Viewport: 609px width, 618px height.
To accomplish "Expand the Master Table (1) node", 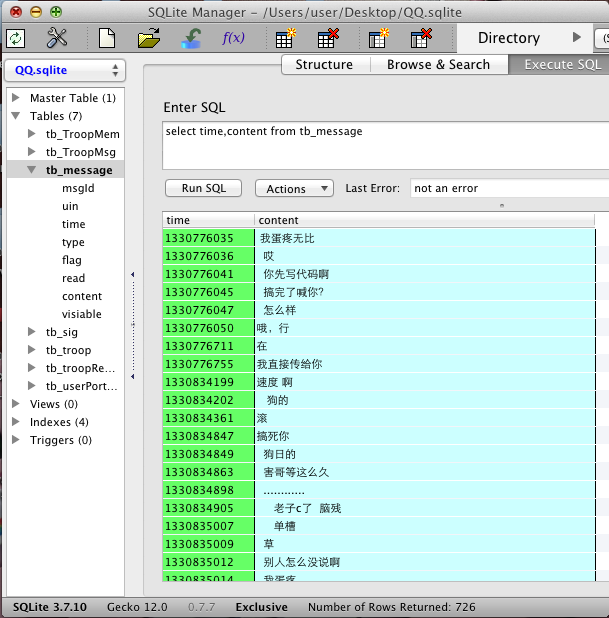I will [16, 97].
